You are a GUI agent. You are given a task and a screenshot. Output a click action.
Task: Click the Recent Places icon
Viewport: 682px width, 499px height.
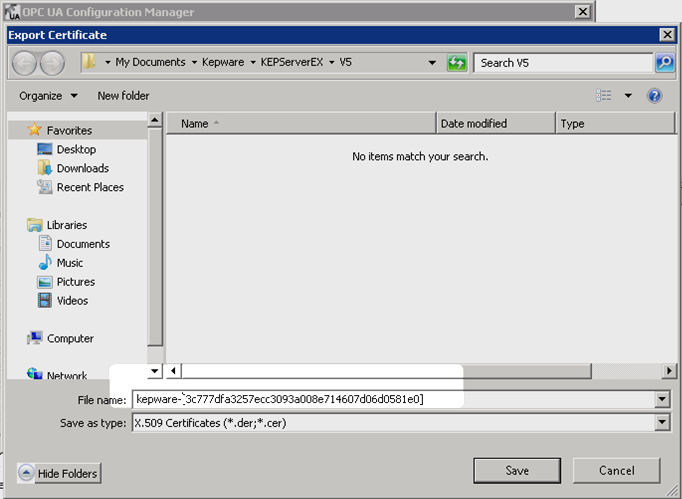45,187
